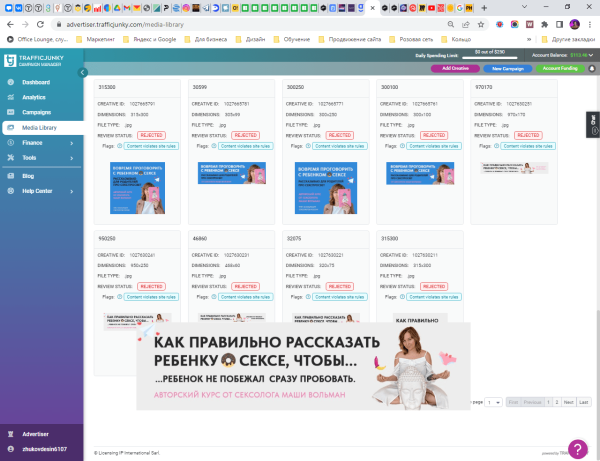
Task: Click the Chrome share page icon
Action: tap(466, 24)
